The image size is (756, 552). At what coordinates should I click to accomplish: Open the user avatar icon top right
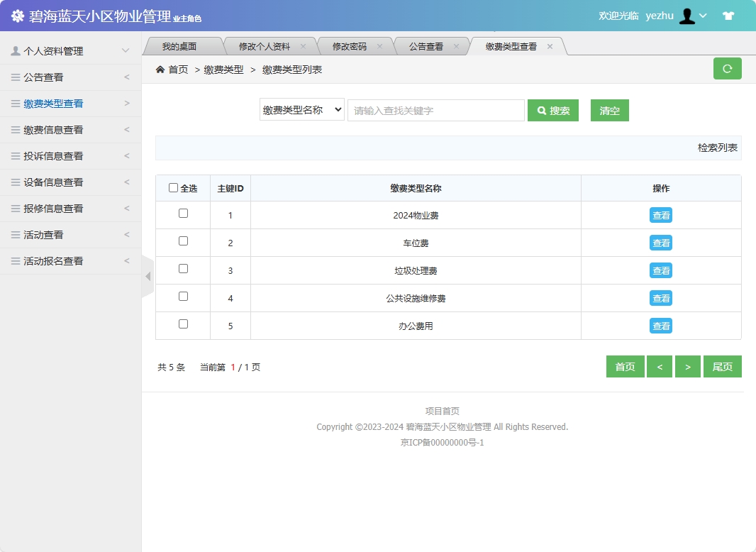(687, 16)
